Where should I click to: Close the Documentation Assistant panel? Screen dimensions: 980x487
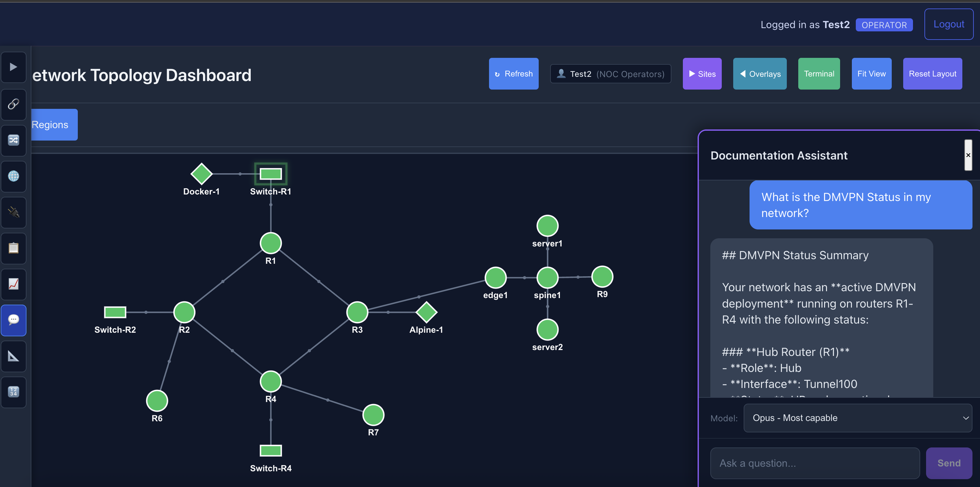click(968, 155)
